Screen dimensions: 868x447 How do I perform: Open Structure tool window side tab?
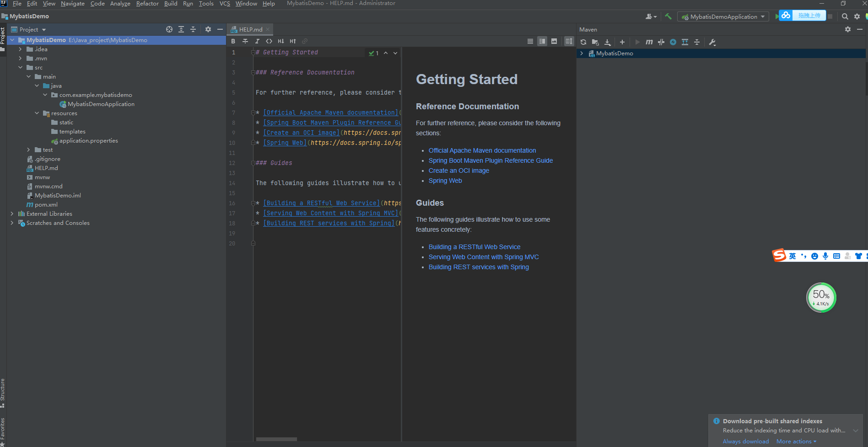[3, 393]
